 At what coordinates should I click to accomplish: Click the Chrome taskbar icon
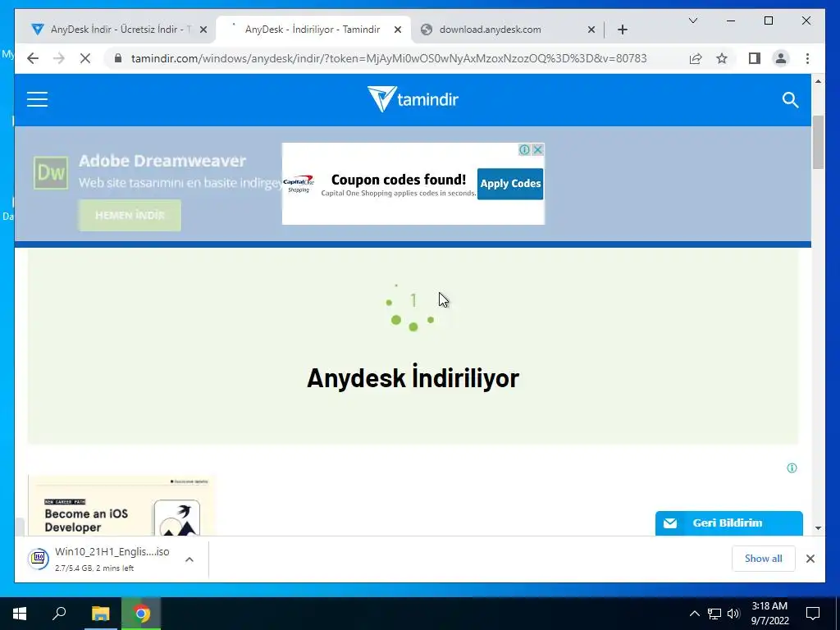pyautogui.click(x=141, y=614)
